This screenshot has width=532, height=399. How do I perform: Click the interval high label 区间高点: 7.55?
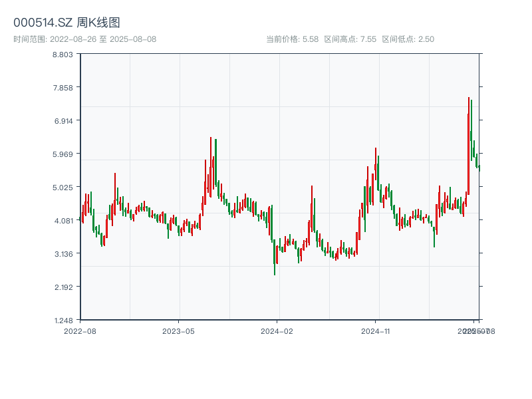[x=350, y=39]
